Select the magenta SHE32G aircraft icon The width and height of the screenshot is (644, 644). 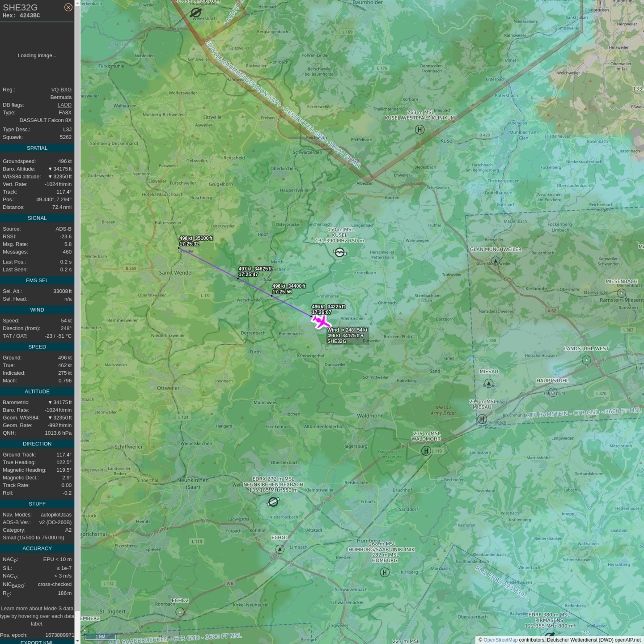pyautogui.click(x=321, y=322)
